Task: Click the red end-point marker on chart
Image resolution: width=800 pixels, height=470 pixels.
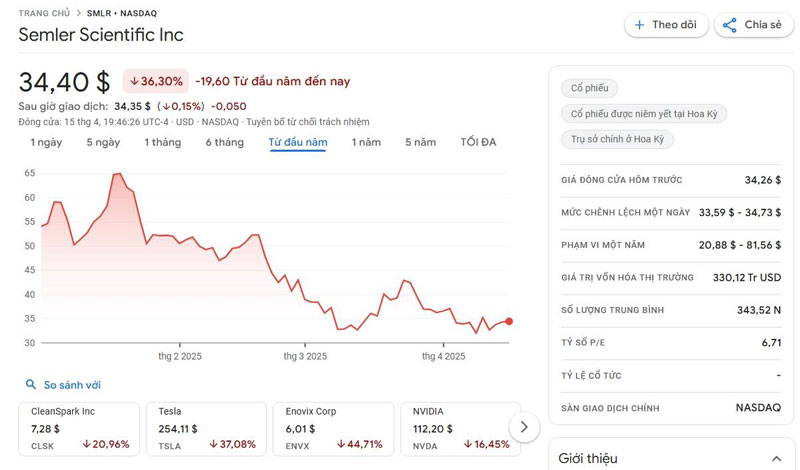Action: (x=509, y=321)
